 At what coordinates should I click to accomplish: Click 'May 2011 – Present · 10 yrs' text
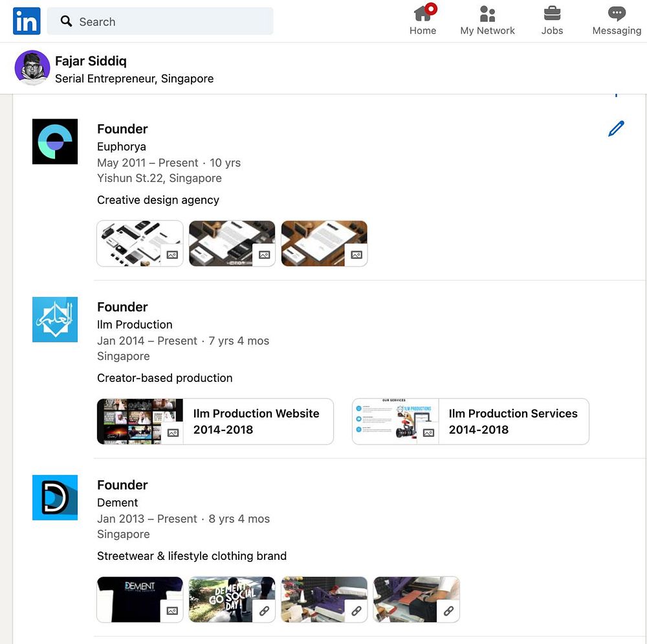[169, 162]
